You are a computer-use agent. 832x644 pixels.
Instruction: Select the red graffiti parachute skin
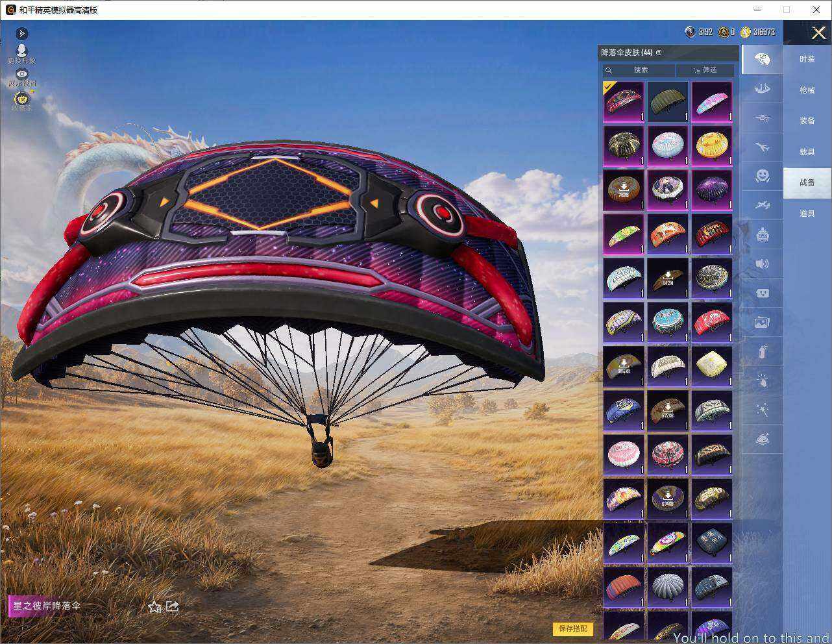(712, 322)
